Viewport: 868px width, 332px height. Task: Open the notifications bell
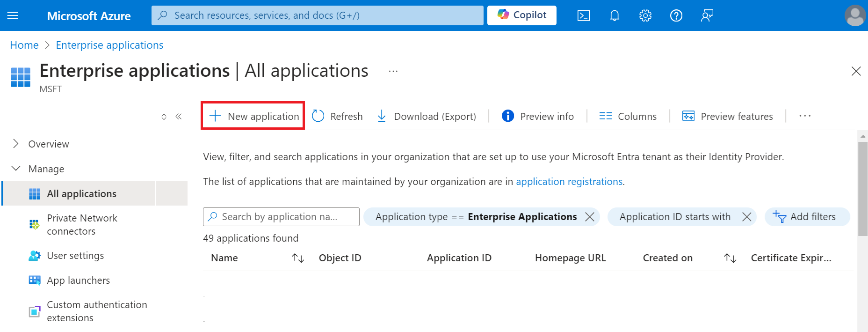[x=615, y=15]
